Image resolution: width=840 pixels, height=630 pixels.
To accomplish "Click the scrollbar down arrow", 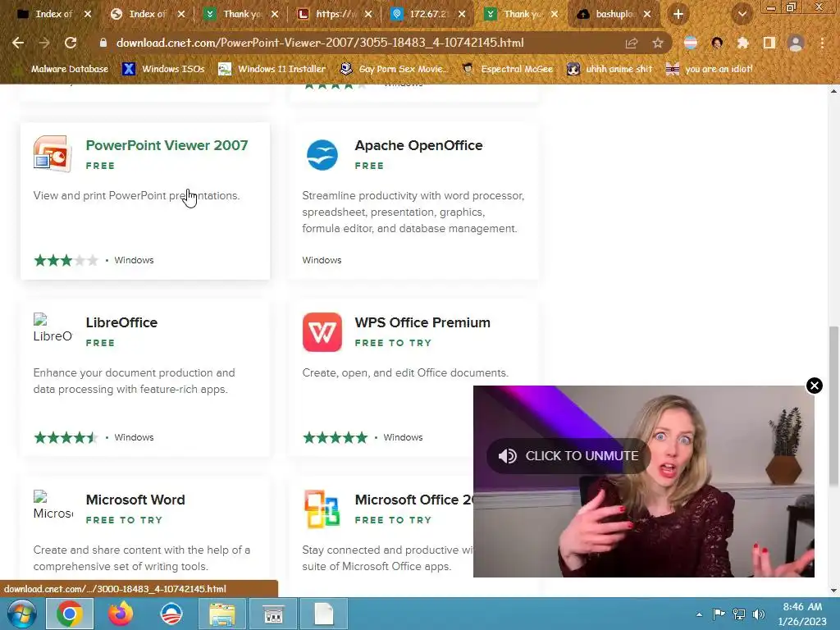I will (834, 591).
